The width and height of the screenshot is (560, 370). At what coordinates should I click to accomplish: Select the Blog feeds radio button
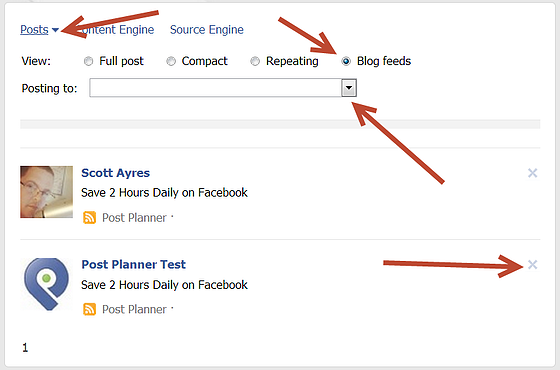pos(346,61)
